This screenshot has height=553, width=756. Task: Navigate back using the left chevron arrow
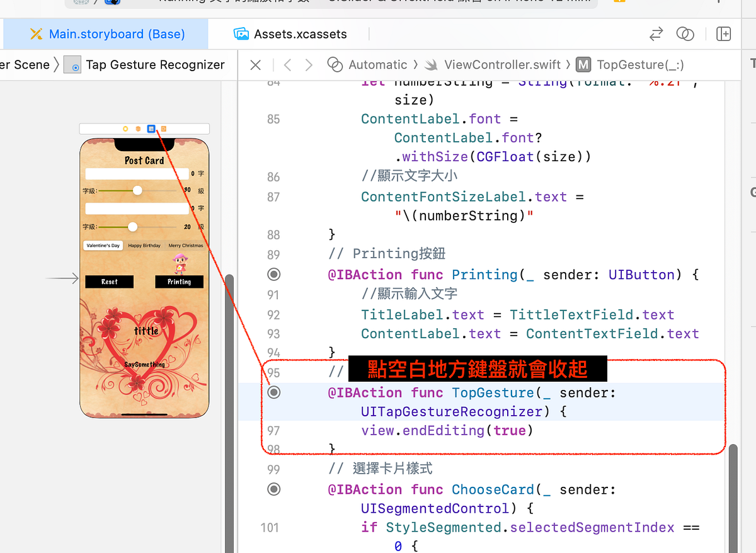click(287, 64)
